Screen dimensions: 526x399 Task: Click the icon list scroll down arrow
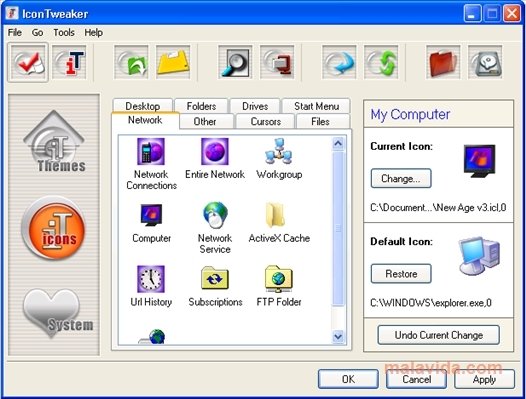(x=338, y=336)
